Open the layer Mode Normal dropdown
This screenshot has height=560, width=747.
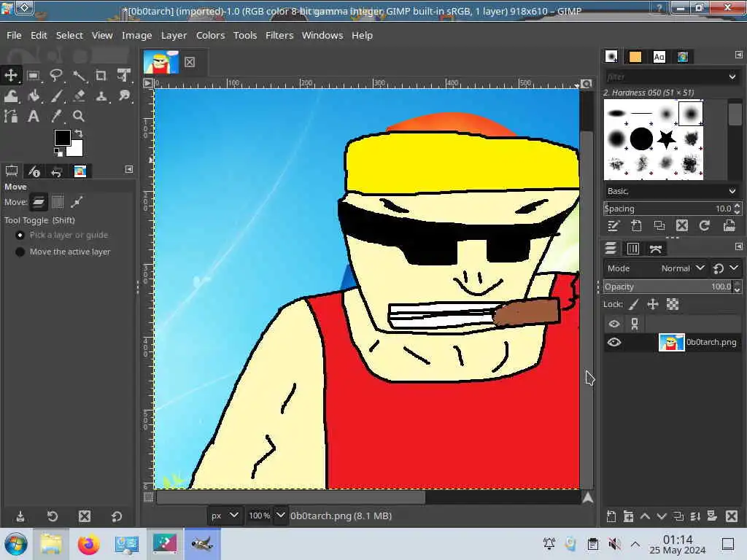coord(682,268)
